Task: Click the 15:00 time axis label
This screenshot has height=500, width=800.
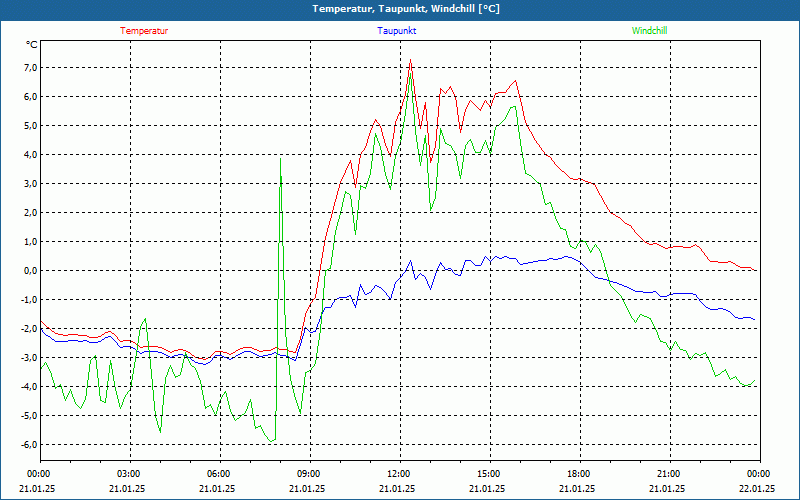Action: pyautogui.click(x=487, y=474)
